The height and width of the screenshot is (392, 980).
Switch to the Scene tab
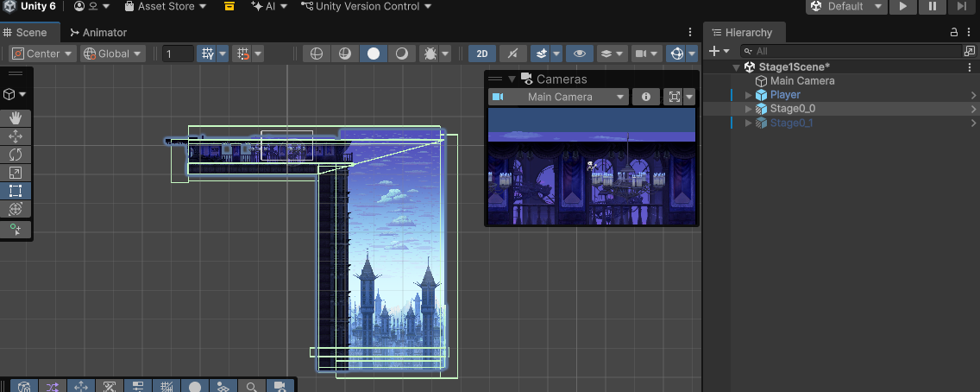pos(30,33)
